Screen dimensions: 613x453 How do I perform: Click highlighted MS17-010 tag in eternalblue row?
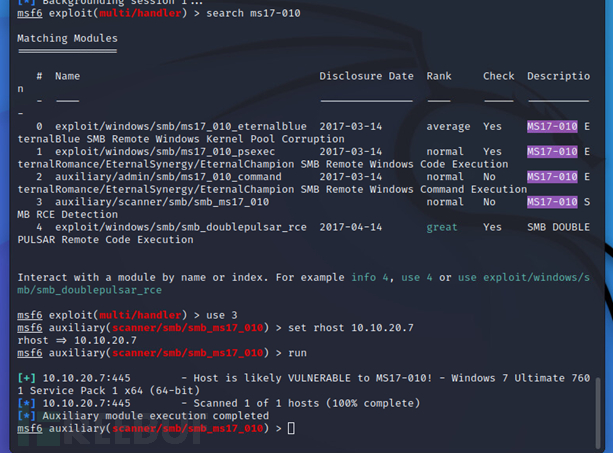(552, 126)
